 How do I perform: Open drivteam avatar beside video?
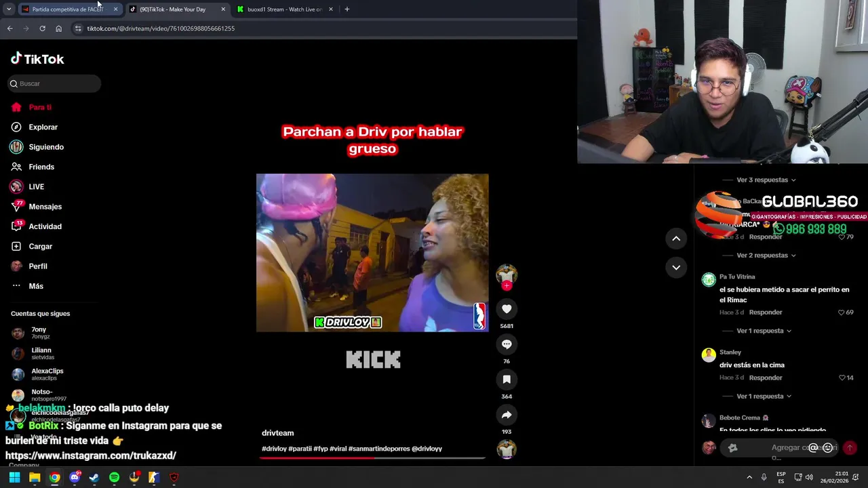tap(507, 273)
